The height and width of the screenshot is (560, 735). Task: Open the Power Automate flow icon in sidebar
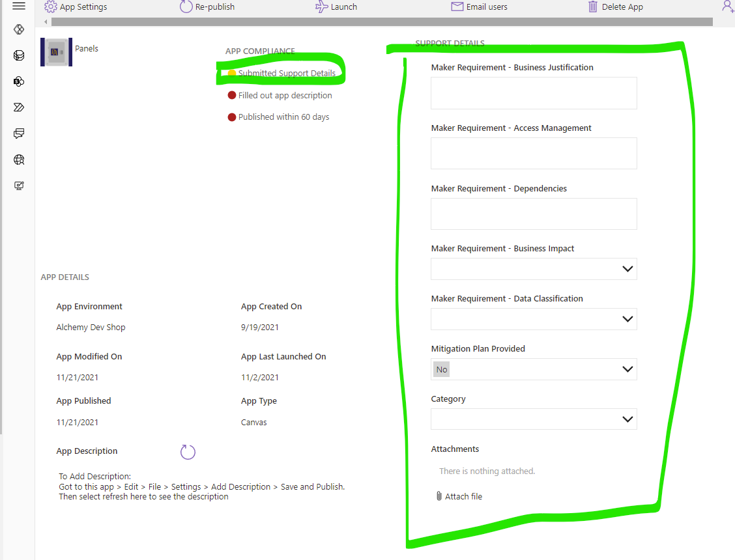pos(18,107)
